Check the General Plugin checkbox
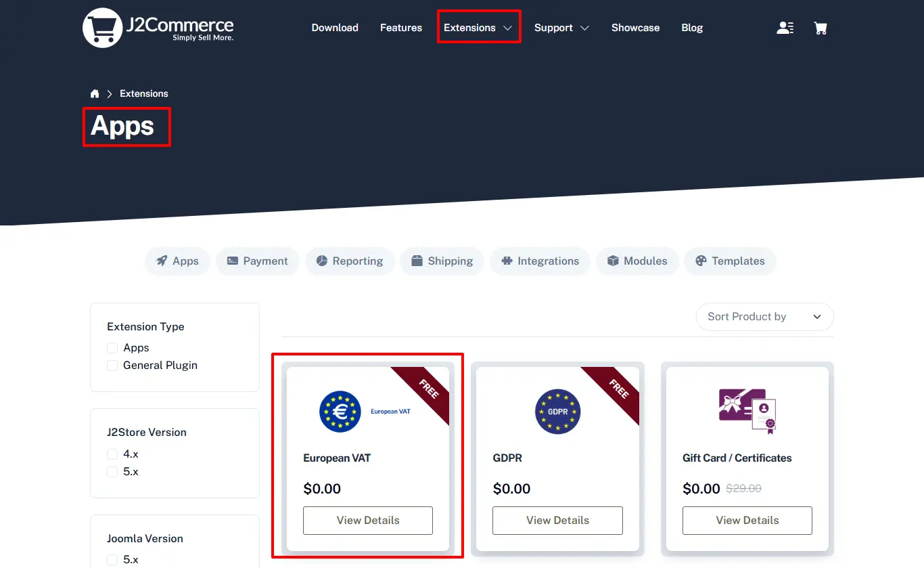Image resolution: width=924 pixels, height=568 pixels. [x=112, y=365]
